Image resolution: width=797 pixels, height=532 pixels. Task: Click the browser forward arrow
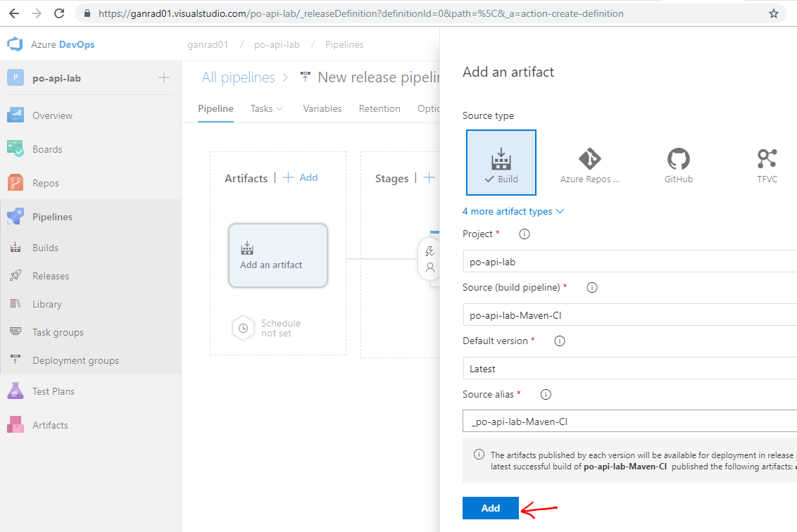tap(37, 13)
